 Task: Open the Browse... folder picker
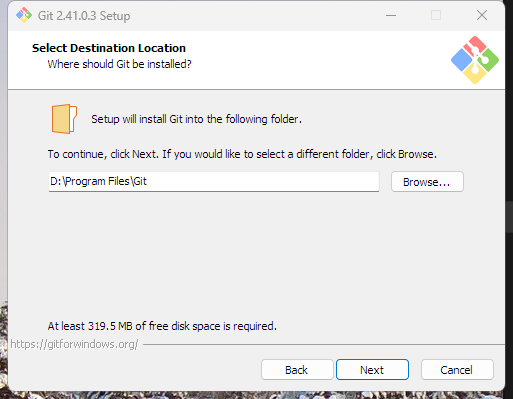pos(427,182)
